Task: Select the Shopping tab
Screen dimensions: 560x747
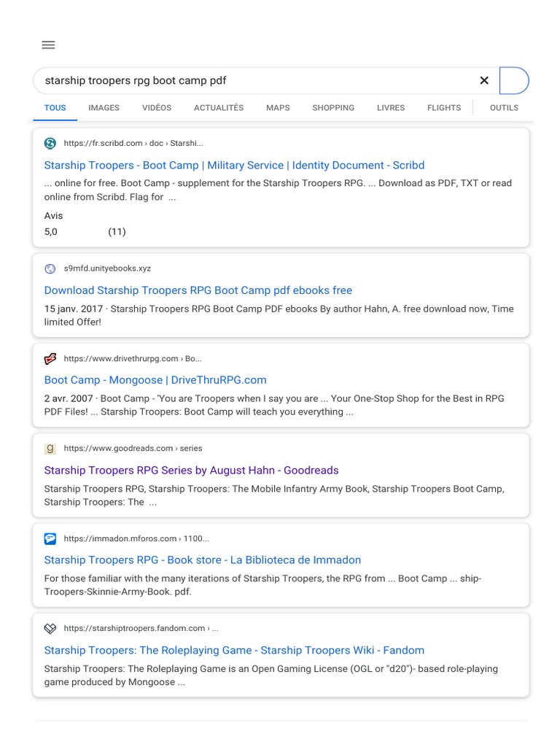Action: [x=333, y=108]
